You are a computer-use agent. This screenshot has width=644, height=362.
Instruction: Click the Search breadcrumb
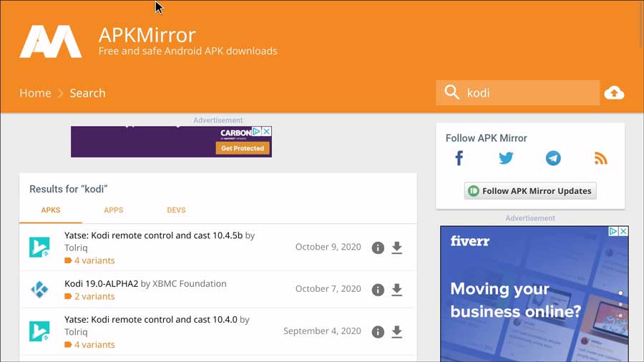pos(87,93)
